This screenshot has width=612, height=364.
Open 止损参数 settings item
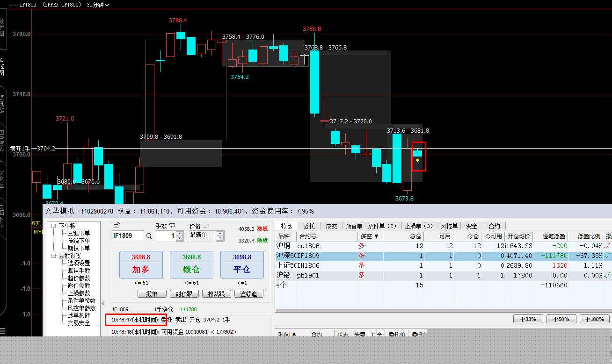point(79,293)
